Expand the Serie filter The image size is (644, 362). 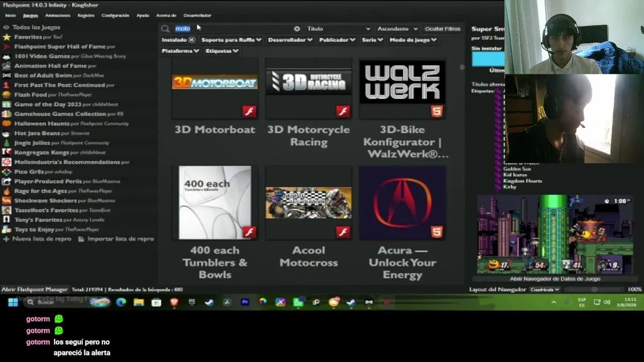pos(372,40)
